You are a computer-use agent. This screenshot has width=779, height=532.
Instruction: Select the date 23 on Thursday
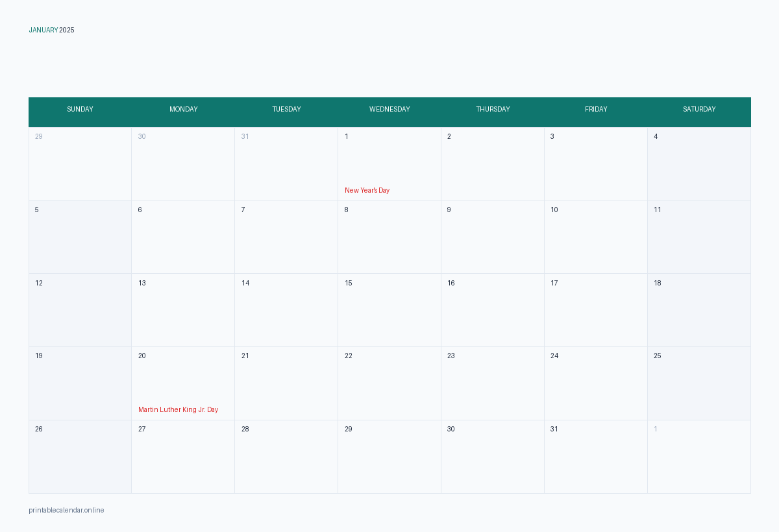pyautogui.click(x=493, y=383)
